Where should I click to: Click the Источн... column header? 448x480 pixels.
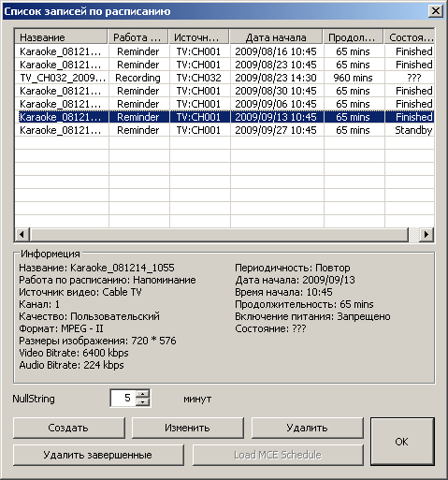click(x=199, y=37)
